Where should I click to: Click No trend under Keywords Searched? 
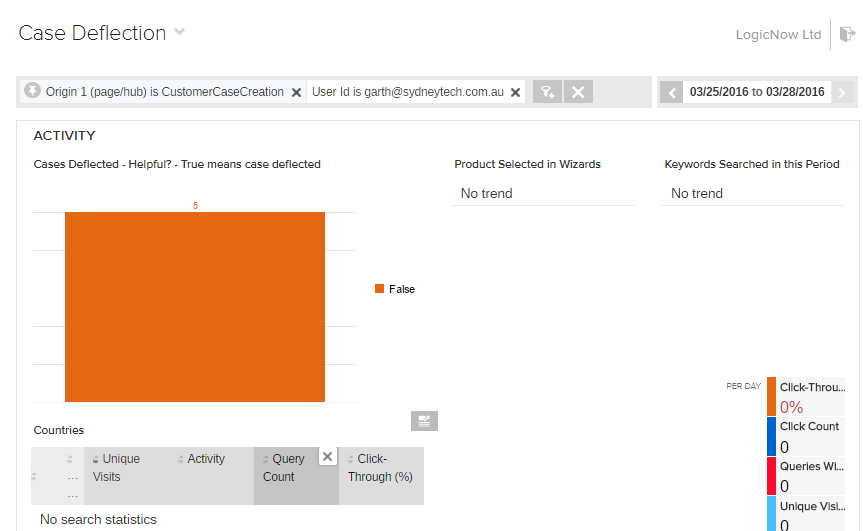tap(697, 193)
